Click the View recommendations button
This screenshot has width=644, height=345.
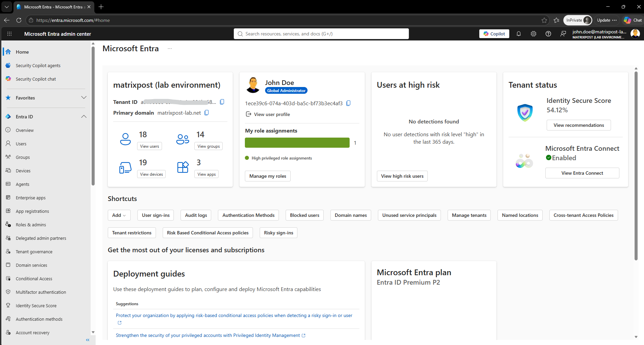[x=579, y=125]
